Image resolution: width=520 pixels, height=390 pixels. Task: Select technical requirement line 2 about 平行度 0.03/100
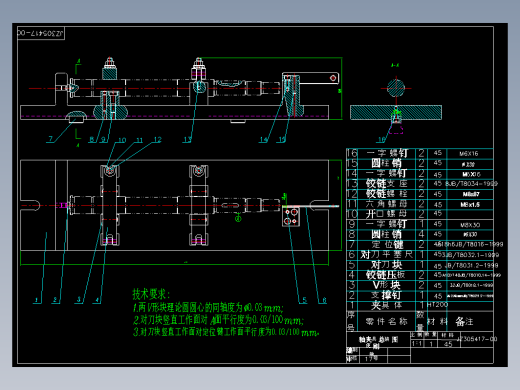[218, 320]
